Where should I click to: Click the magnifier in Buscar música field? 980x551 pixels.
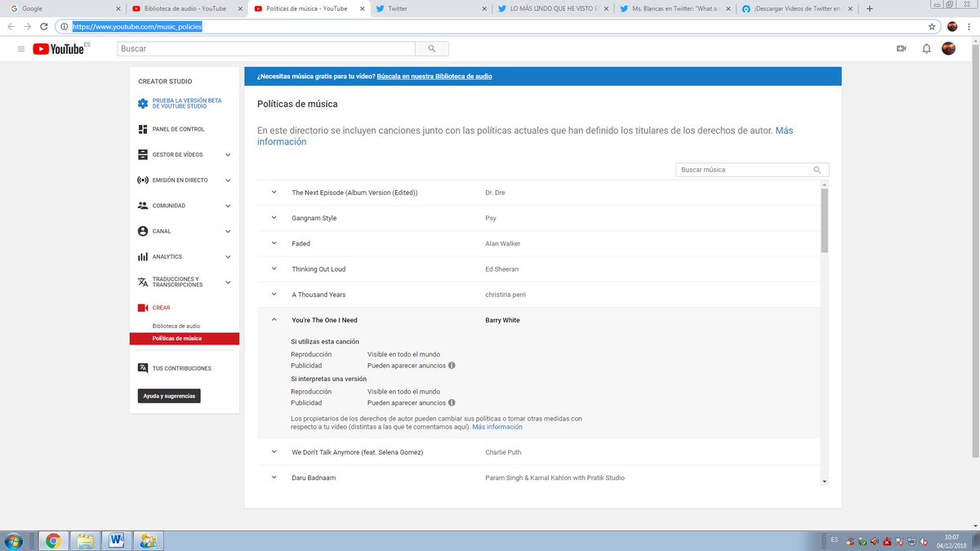tap(817, 170)
